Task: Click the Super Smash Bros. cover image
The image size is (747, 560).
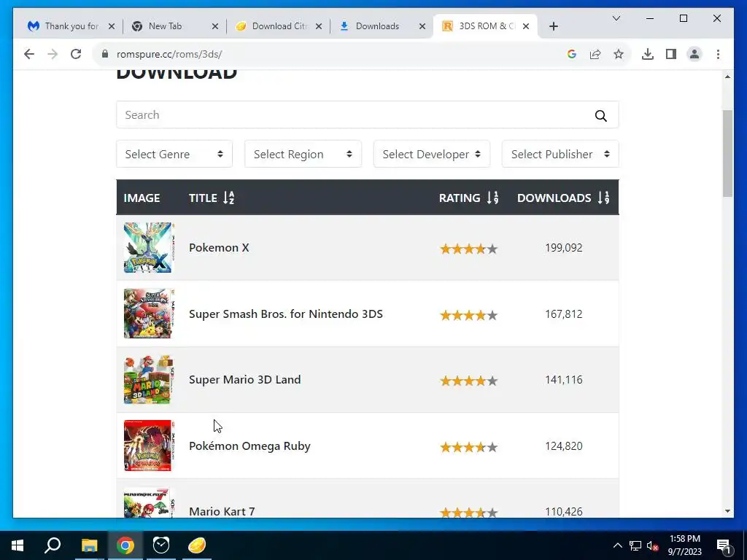Action: tap(149, 314)
